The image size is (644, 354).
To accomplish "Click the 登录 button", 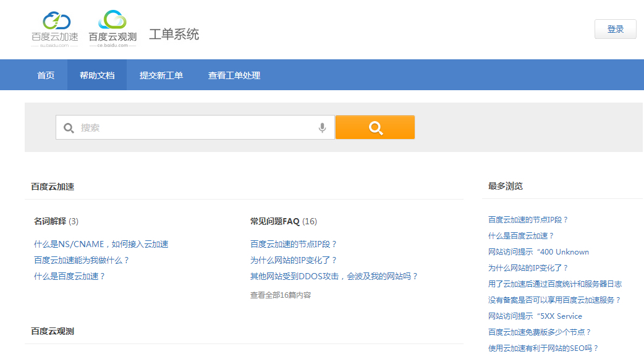I will [x=615, y=29].
